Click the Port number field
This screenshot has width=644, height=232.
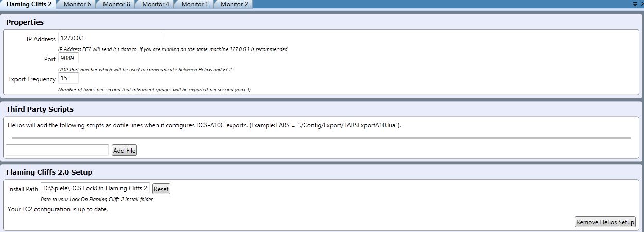point(68,58)
